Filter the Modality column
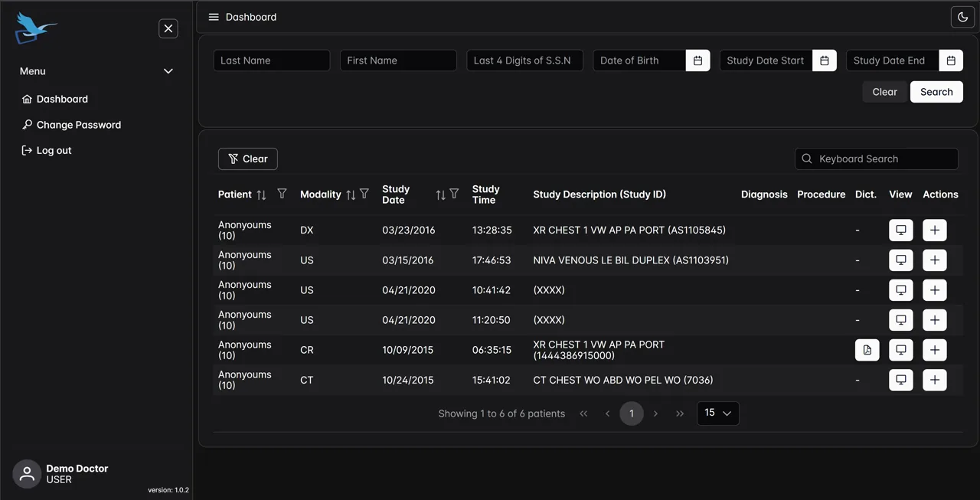The width and height of the screenshot is (980, 500). [x=364, y=194]
